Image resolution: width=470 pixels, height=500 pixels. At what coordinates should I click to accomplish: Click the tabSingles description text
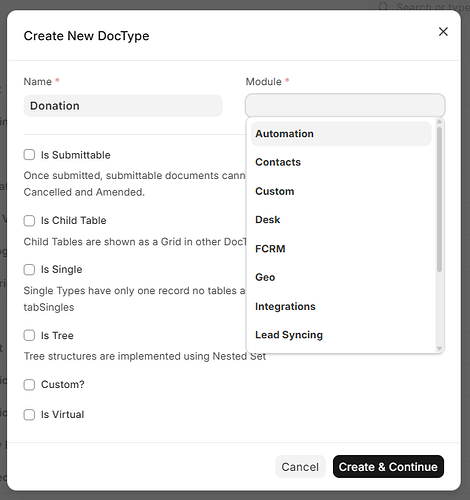click(x=49, y=307)
